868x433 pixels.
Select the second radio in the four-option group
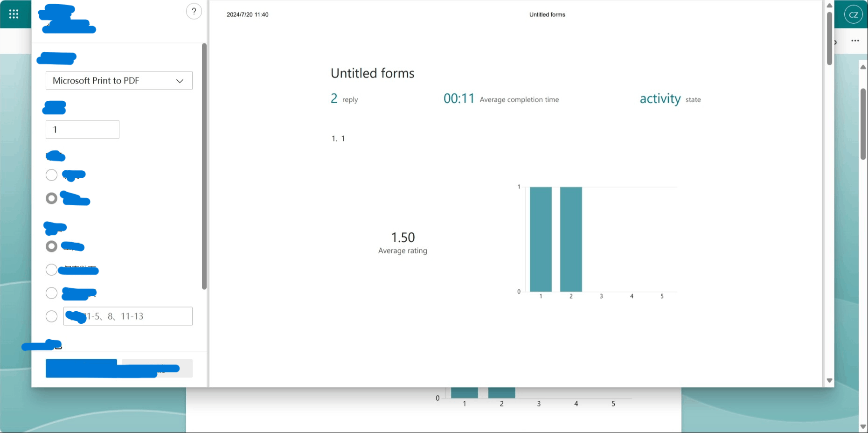(x=51, y=270)
